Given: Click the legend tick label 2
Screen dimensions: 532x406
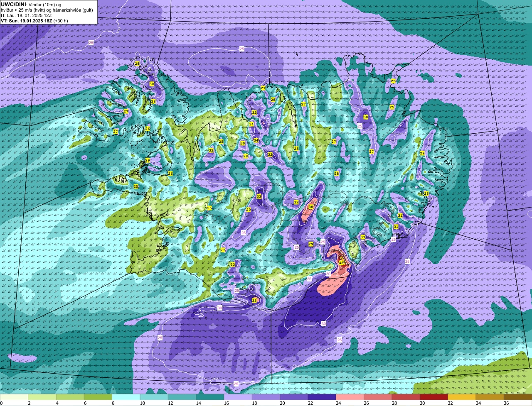Looking at the screenshot, I should (x=29, y=403).
